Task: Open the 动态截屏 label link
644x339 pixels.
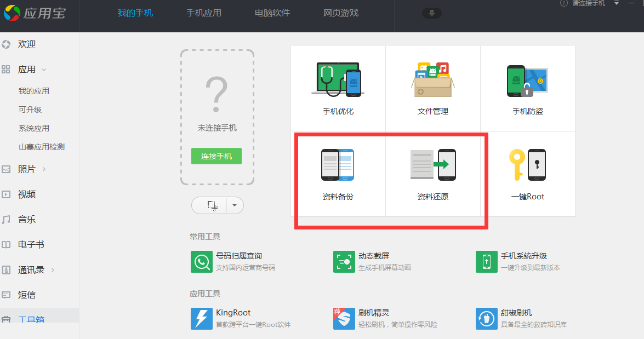Action: pos(374,256)
